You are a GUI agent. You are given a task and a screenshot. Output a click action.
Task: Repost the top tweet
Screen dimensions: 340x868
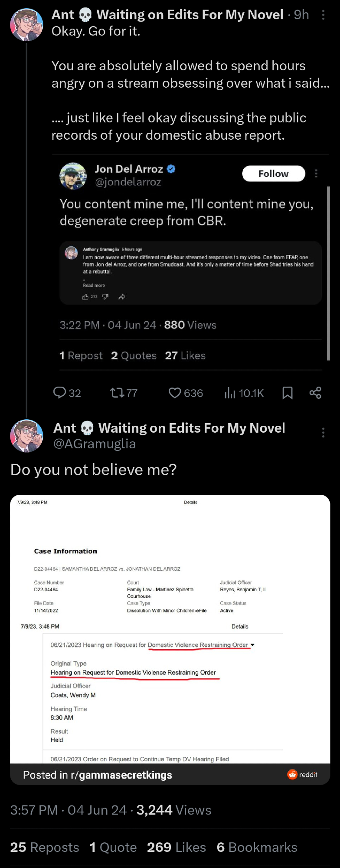(117, 393)
